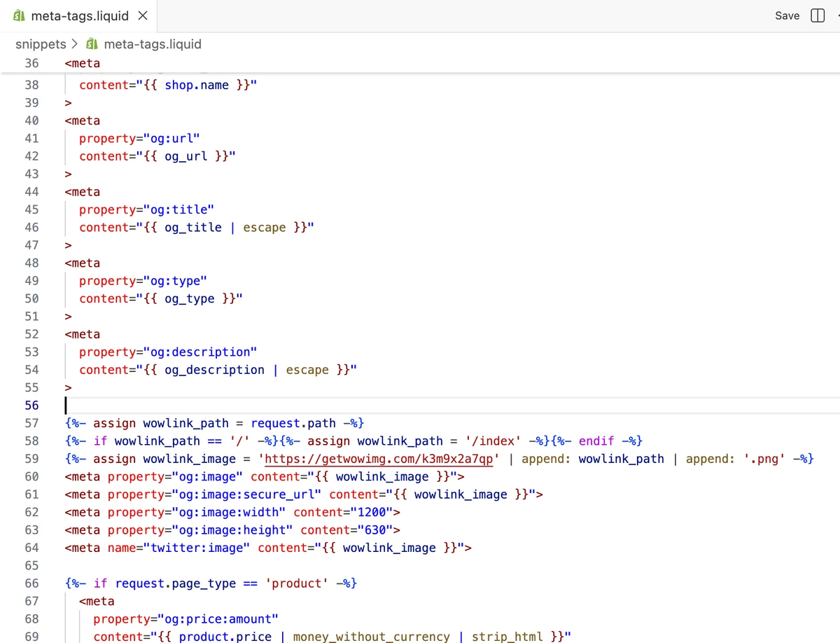Click 'og:image:secure_url' on line 61
The height and width of the screenshot is (643, 840).
pyautogui.click(x=246, y=495)
